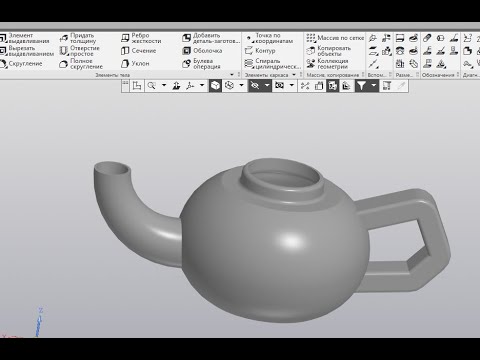Select Вырезать выдавливанием tool
480x360 pixels.
click(x=27, y=51)
